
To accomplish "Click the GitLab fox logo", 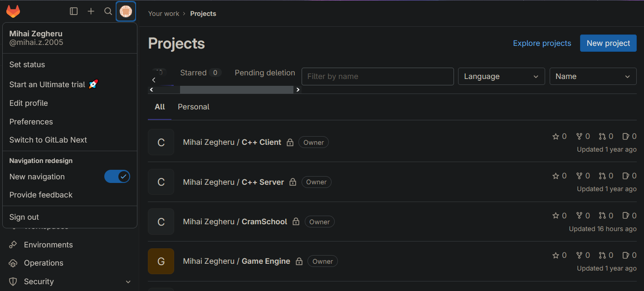I will pyautogui.click(x=13, y=11).
